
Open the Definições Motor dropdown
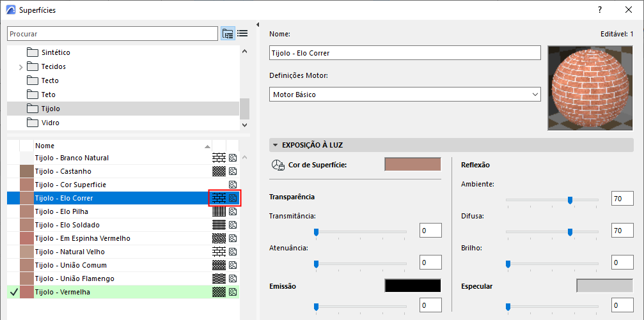405,95
